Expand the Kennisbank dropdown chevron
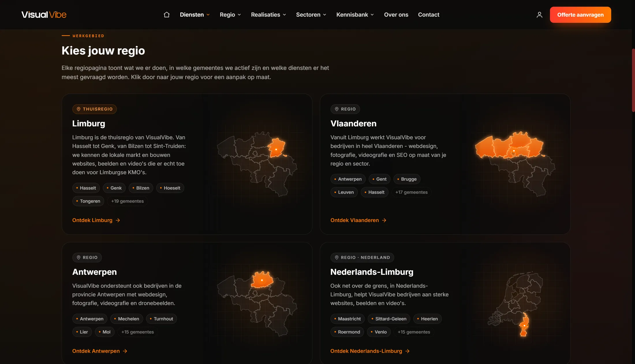Screen dimensions: 635x364 coord(372,15)
